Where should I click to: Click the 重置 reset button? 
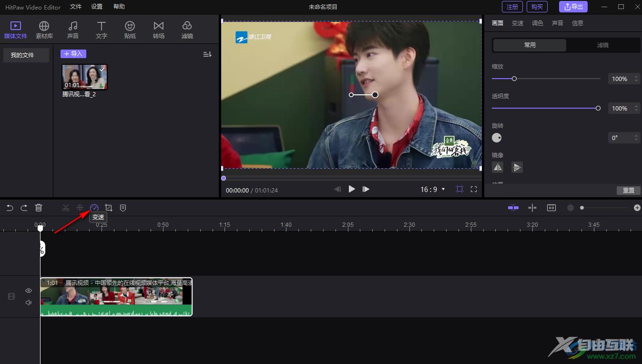(629, 190)
